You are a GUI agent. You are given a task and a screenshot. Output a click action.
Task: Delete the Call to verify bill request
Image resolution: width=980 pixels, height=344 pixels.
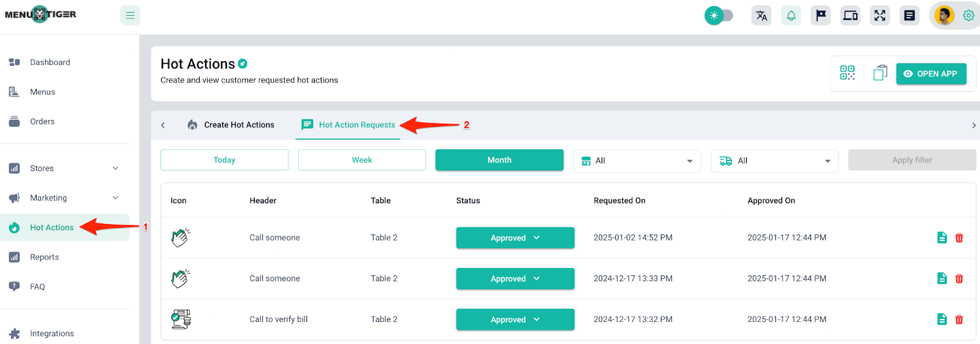pyautogui.click(x=959, y=319)
